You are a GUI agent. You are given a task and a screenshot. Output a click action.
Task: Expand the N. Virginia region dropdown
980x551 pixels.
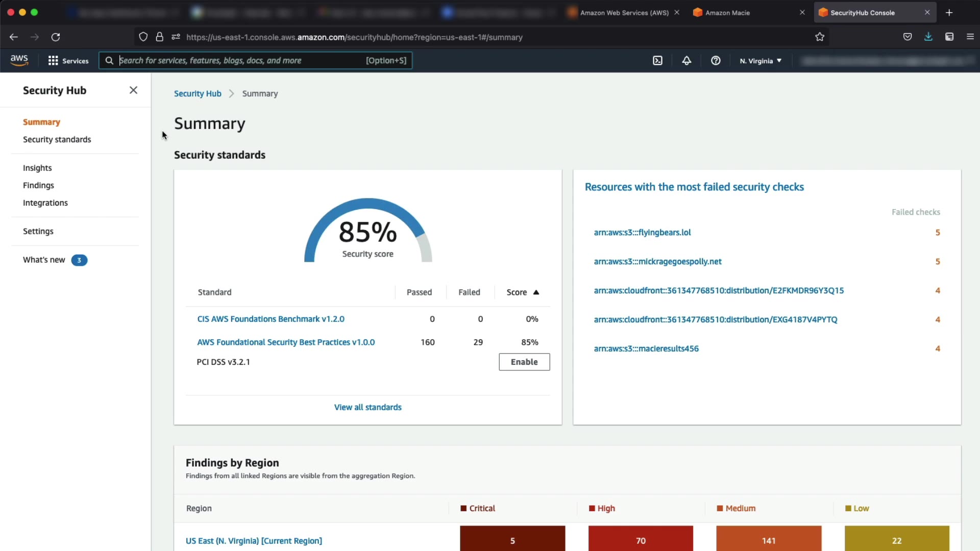761,61
